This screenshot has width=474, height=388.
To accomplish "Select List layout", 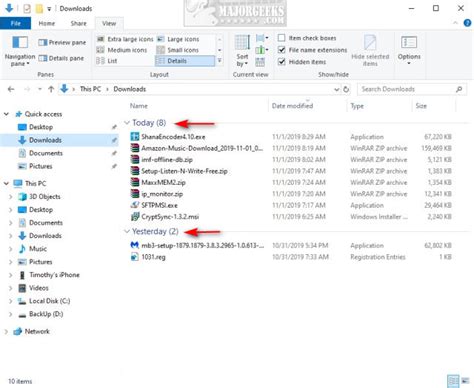I will 107,61.
